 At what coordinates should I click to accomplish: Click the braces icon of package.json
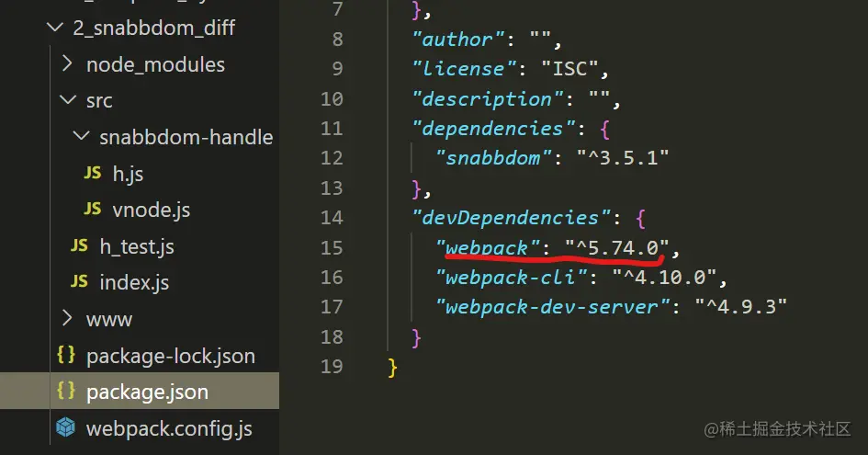66,391
